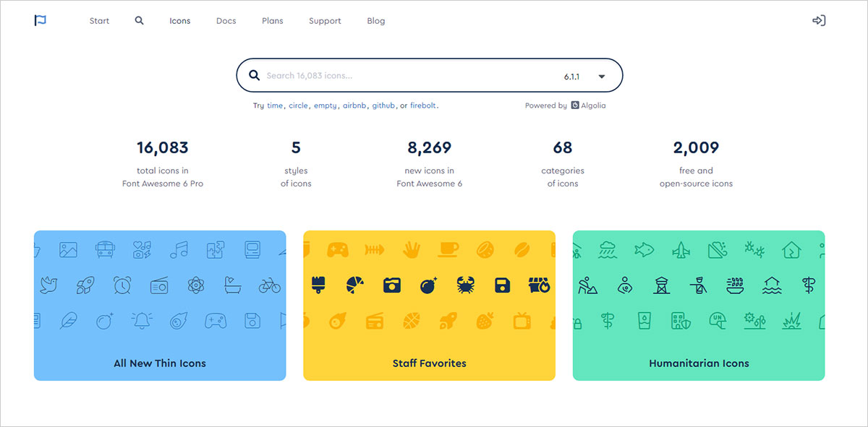The width and height of the screenshot is (868, 427).
Task: Open the Plans nav item
Action: (273, 21)
